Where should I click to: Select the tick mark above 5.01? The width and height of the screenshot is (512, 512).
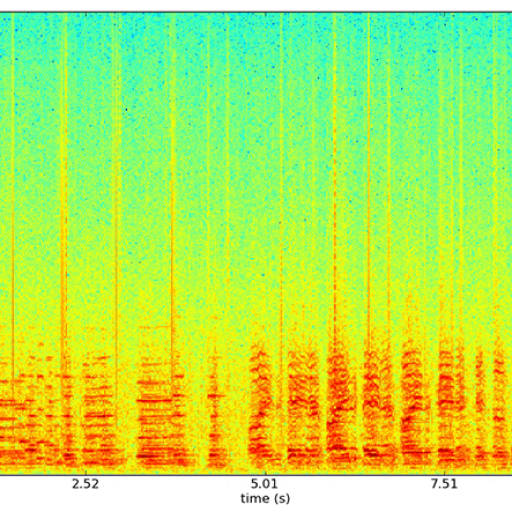(x=266, y=472)
